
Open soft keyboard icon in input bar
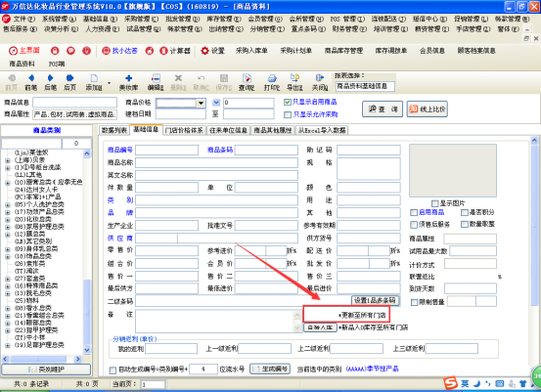500,383
